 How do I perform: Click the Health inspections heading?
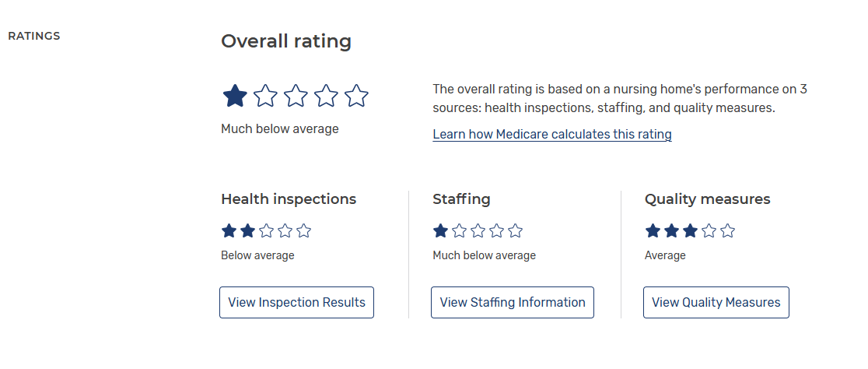pyautogui.click(x=289, y=199)
